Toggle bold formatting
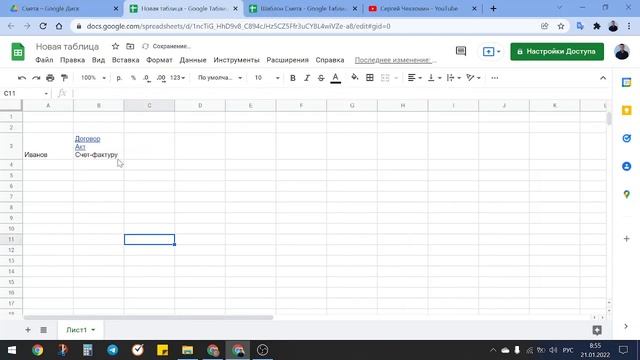The image size is (640, 360). 293,78
